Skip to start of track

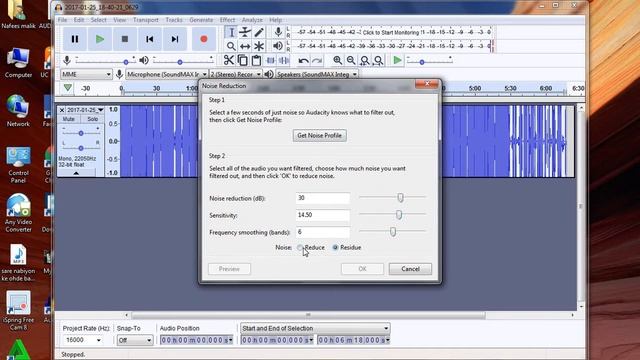click(150, 39)
